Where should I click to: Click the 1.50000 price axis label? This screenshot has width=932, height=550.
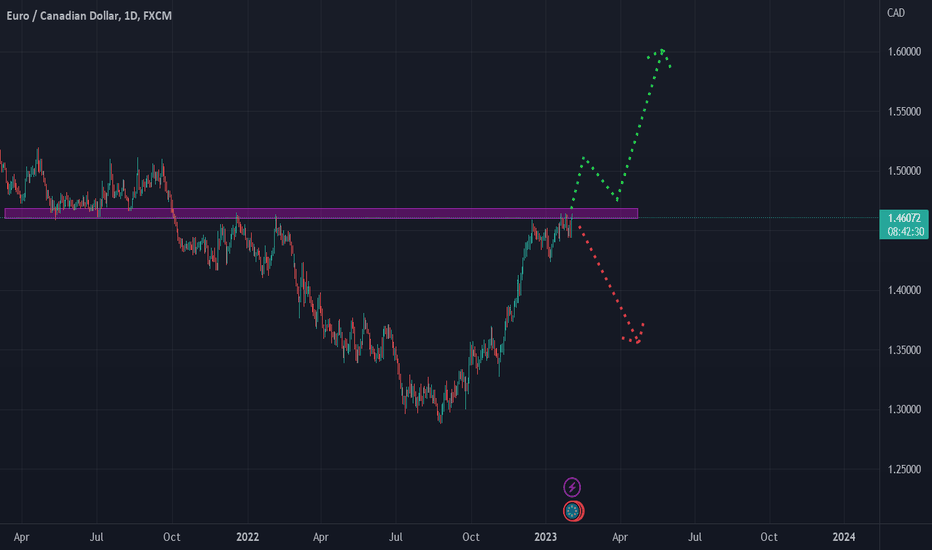[904, 171]
